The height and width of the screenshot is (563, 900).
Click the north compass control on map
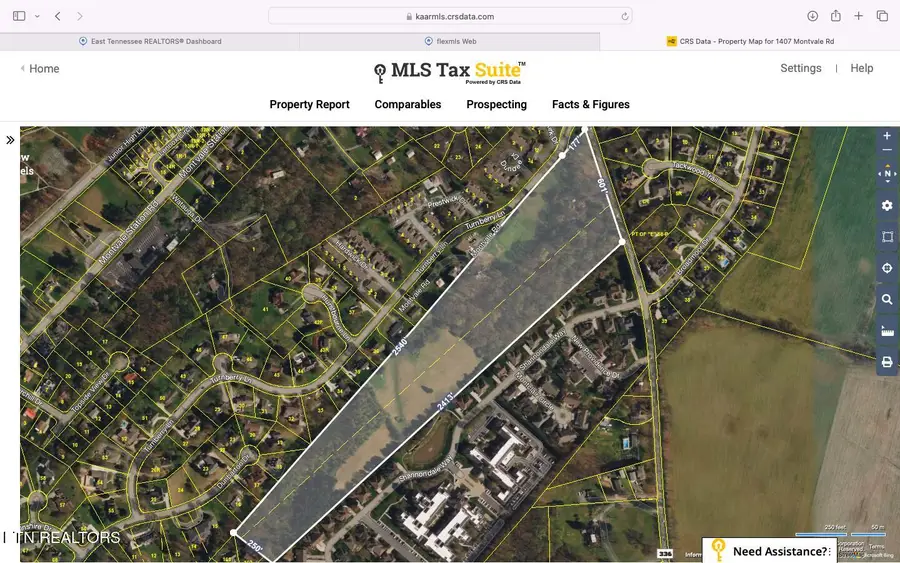(886, 174)
